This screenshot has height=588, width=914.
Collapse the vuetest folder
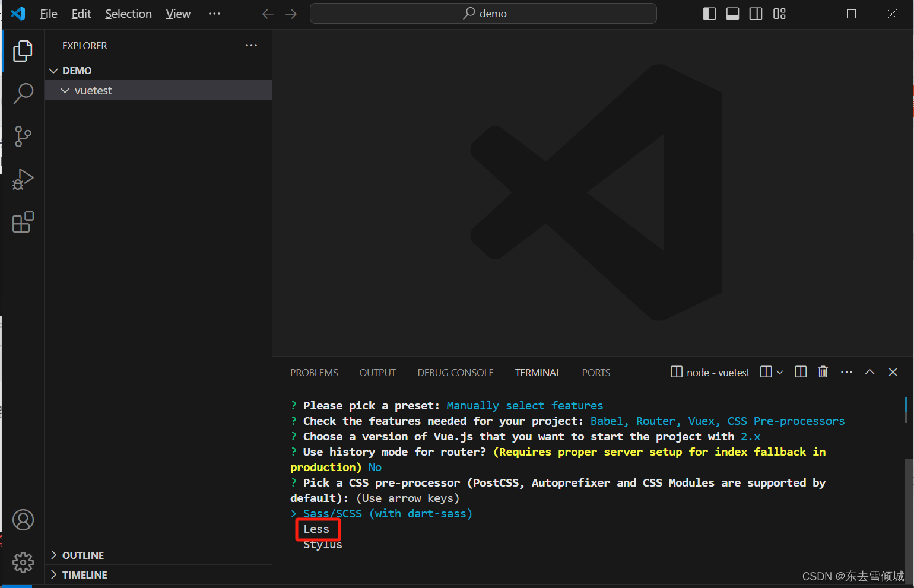point(65,90)
